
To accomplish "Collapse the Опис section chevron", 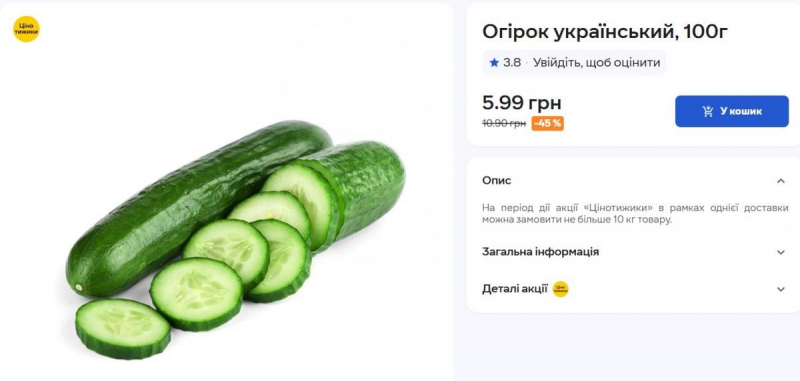I will point(781,181).
